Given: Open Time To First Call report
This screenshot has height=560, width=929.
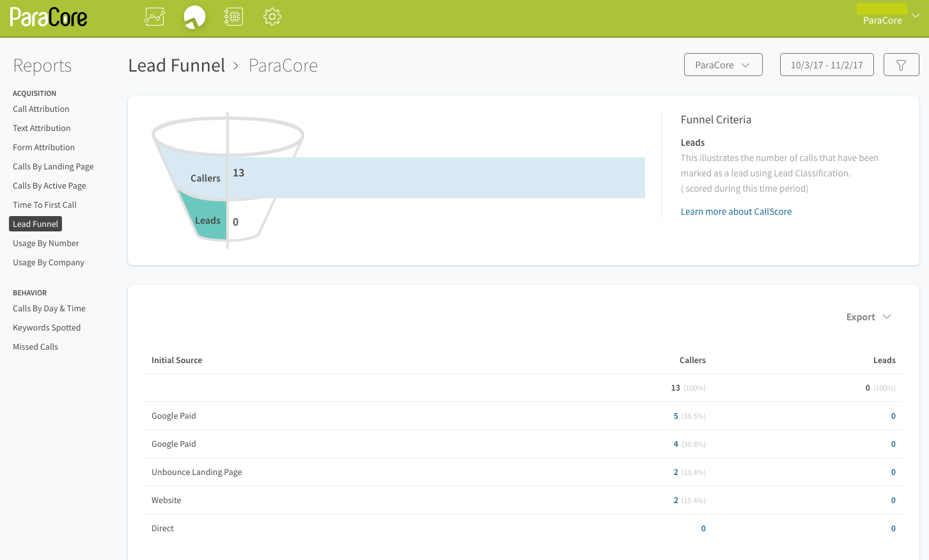Looking at the screenshot, I should (45, 205).
